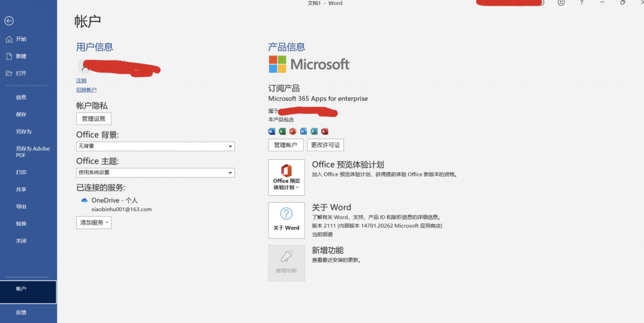
Task: Click the 切换帐户 link
Action: [86, 89]
